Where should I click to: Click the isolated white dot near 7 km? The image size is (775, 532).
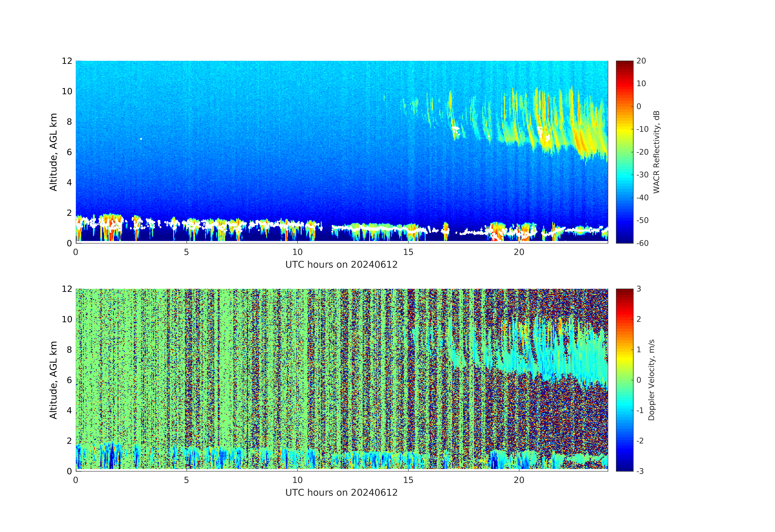pyautogui.click(x=141, y=139)
